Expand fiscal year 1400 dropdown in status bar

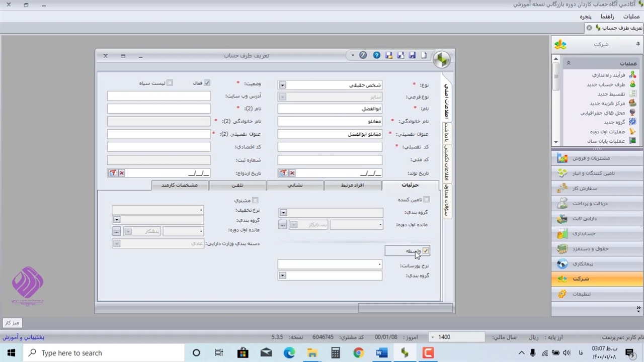coord(432,337)
